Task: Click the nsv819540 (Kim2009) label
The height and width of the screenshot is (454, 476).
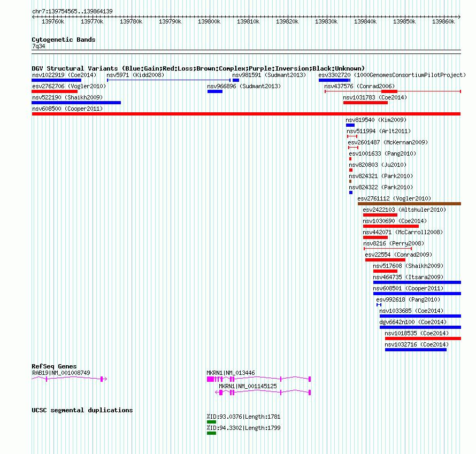Action: point(376,120)
